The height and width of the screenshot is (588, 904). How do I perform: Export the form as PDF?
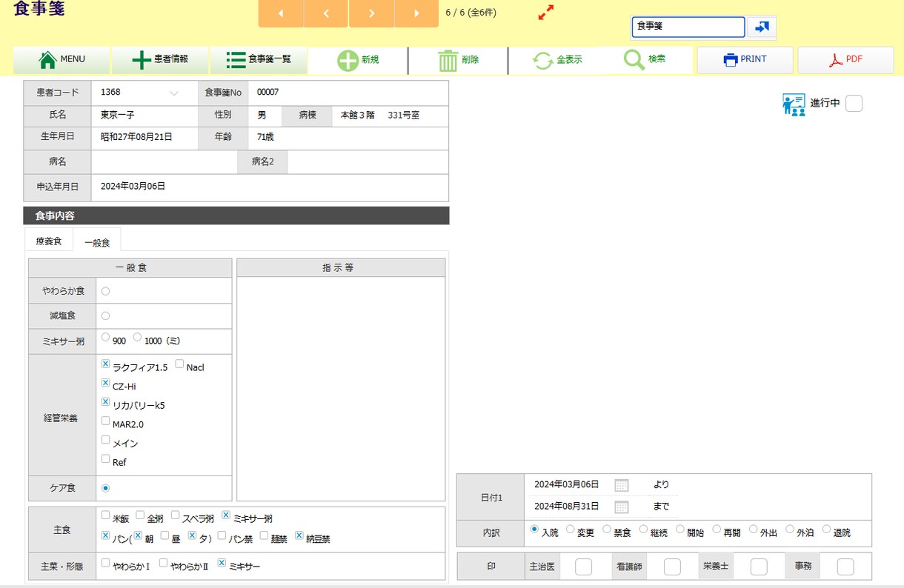point(845,60)
